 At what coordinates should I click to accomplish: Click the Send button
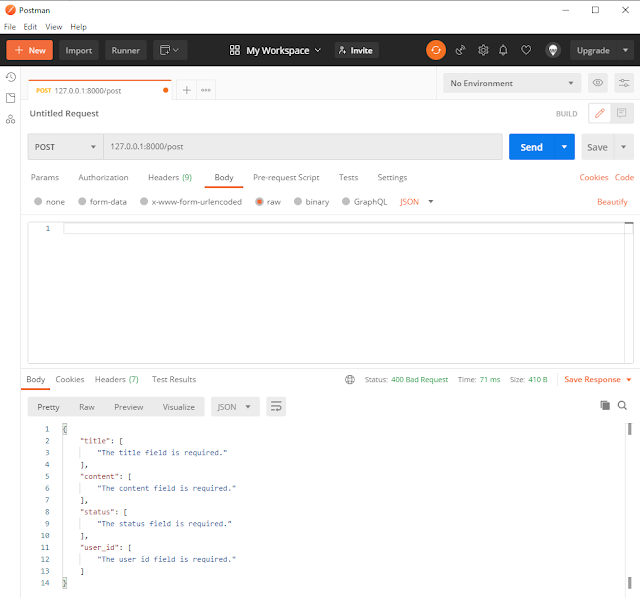pyautogui.click(x=531, y=147)
